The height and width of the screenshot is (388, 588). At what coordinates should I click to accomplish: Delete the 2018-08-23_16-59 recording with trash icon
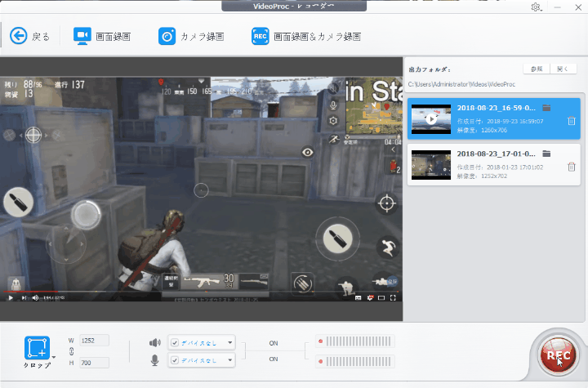[x=571, y=121]
